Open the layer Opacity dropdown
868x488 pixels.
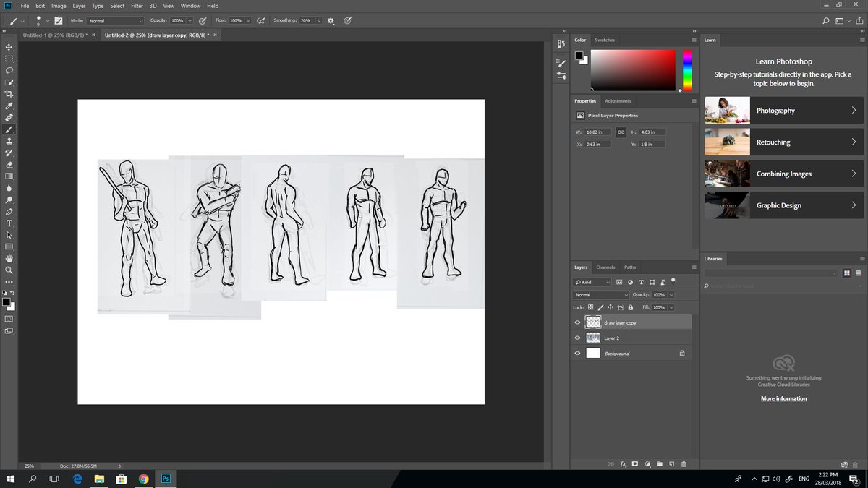click(670, 294)
